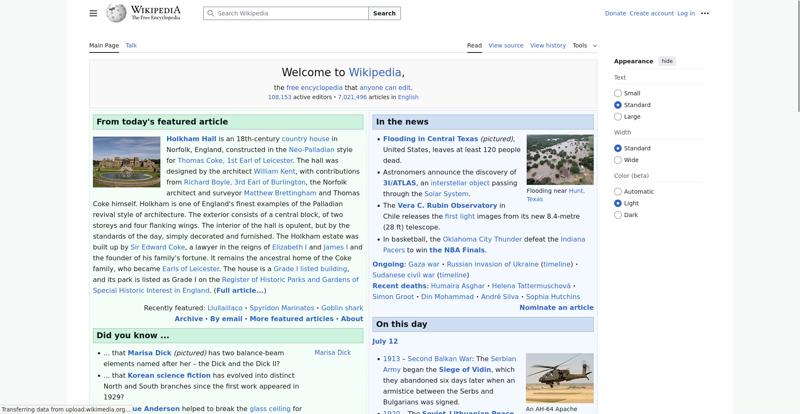This screenshot has width=800, height=414.
Task: Open the Texas flooding aerial photo
Action: point(560,159)
